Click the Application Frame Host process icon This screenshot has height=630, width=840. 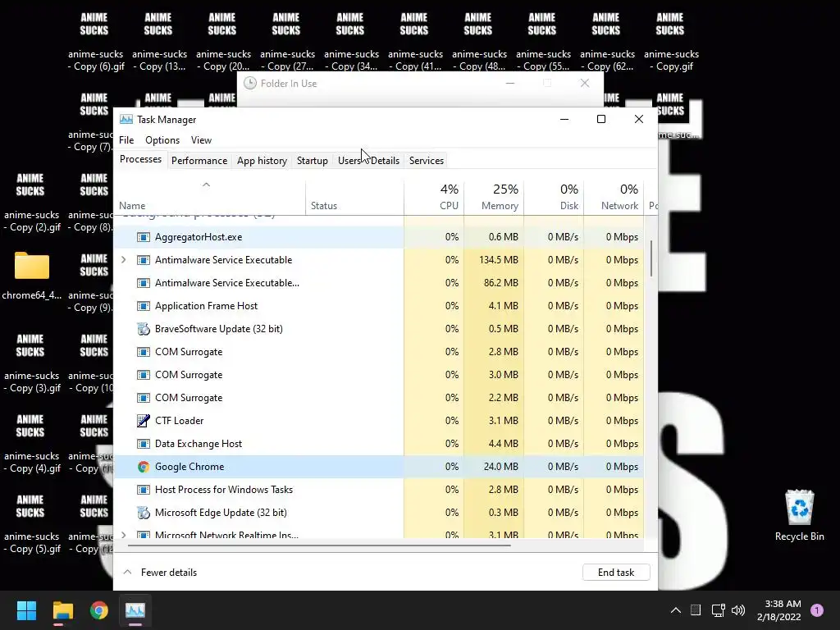point(143,306)
